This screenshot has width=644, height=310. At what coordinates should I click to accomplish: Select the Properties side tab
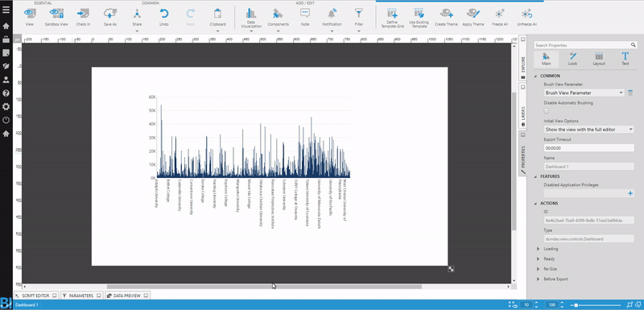[522, 154]
